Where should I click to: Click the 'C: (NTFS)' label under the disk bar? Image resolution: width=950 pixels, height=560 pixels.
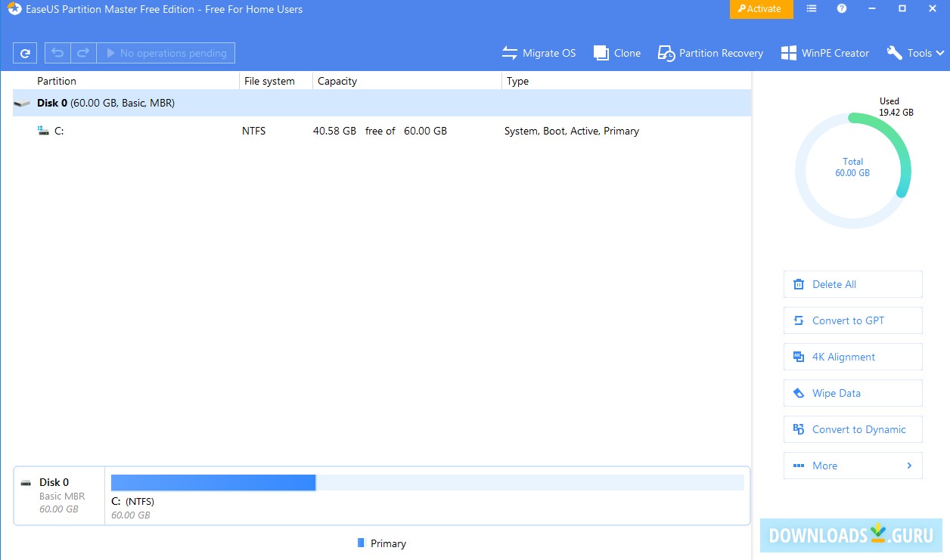click(x=132, y=501)
